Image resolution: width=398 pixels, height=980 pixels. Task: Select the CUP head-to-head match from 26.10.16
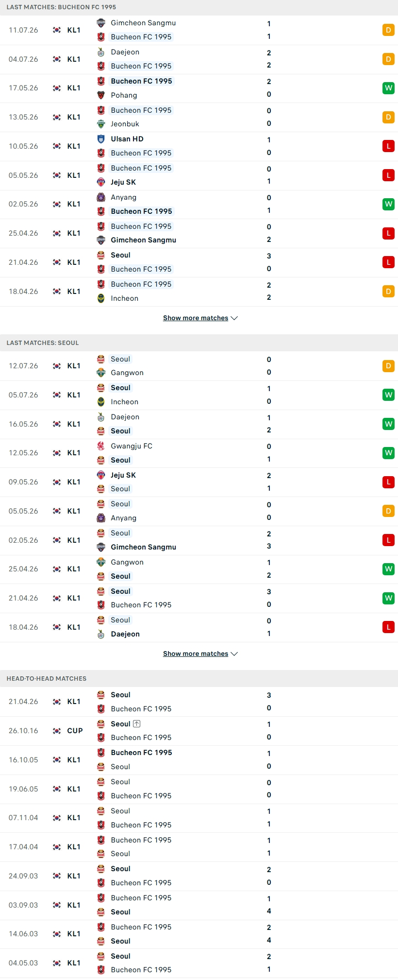199,731
